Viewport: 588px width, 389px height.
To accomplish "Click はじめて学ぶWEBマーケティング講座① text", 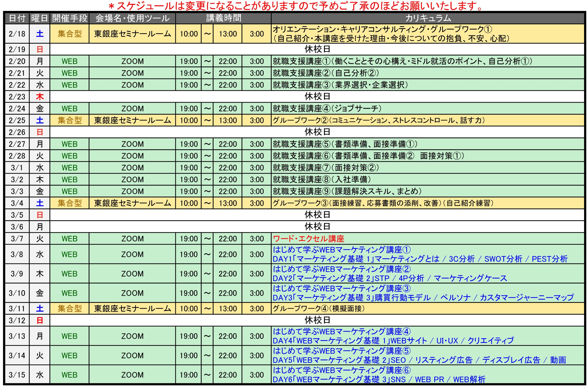I will coord(342,249).
